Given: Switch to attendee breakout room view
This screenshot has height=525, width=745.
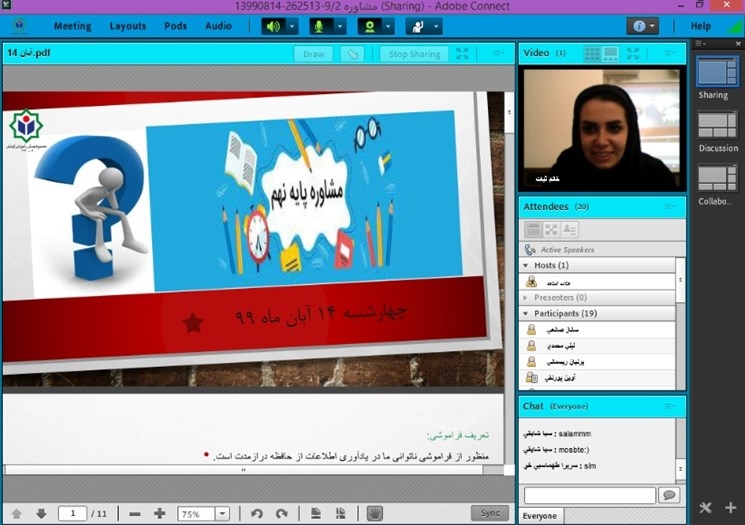Looking at the screenshot, I should click(551, 230).
